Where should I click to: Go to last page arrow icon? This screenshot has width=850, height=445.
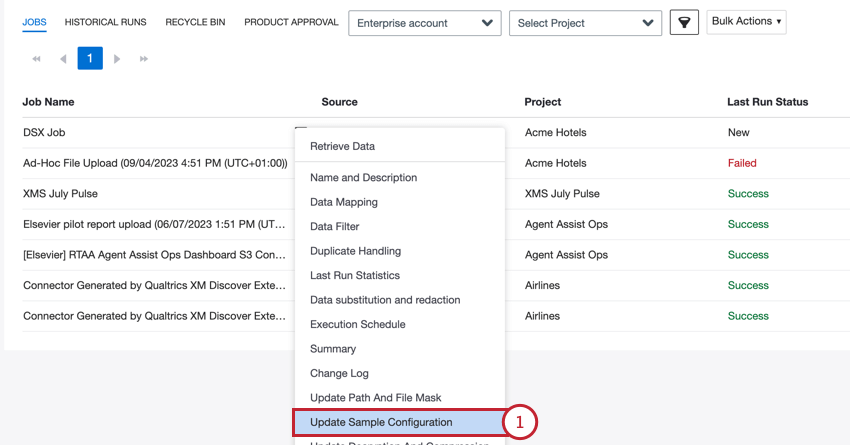click(x=143, y=59)
